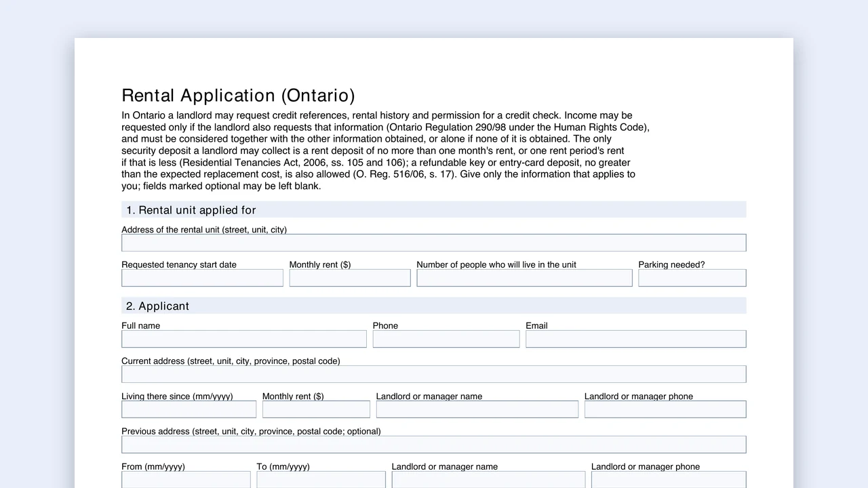Viewport: 868px width, 488px height.
Task: Click the From (mm/yyyy) field
Action: click(186, 480)
